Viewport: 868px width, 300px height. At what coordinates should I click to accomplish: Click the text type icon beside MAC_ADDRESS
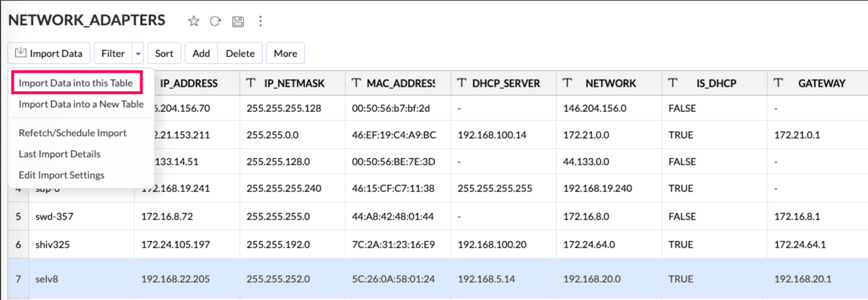[356, 83]
